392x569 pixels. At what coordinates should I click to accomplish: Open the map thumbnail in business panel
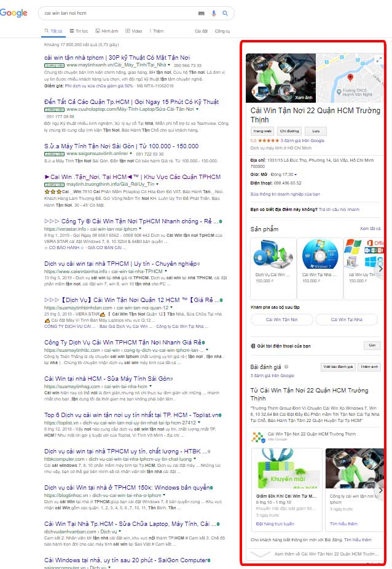point(350,78)
